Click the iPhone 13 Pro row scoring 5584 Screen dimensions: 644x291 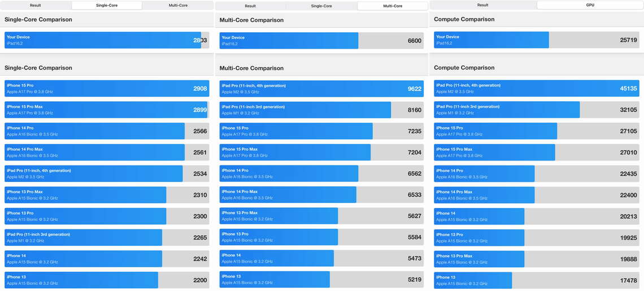tap(321, 237)
